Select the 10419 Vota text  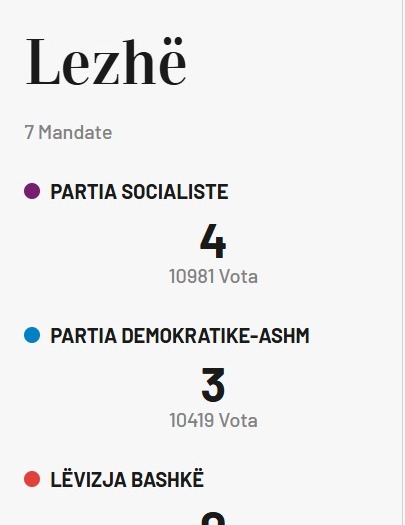[x=213, y=421]
